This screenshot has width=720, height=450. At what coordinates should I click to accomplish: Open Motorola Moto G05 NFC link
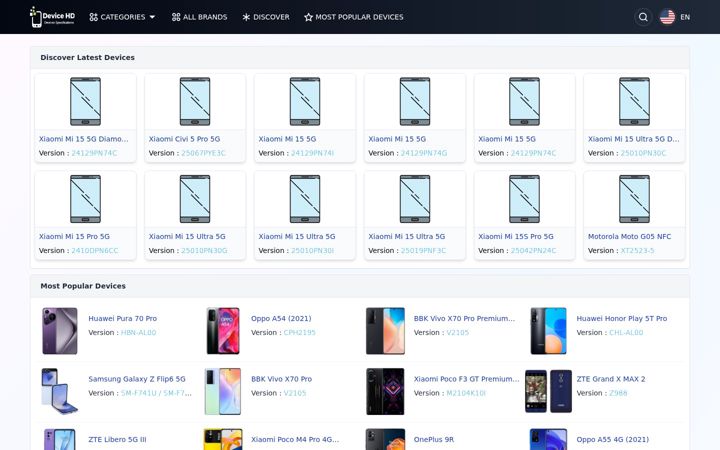[629, 236]
